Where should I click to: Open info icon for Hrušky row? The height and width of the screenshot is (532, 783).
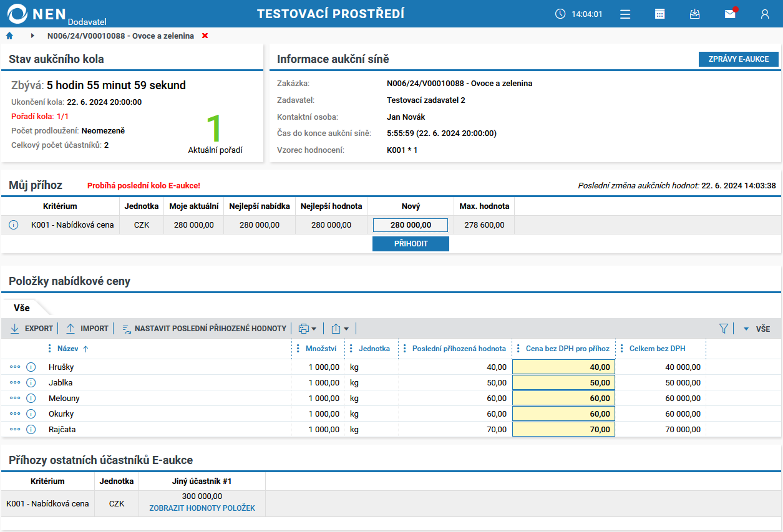(x=31, y=367)
